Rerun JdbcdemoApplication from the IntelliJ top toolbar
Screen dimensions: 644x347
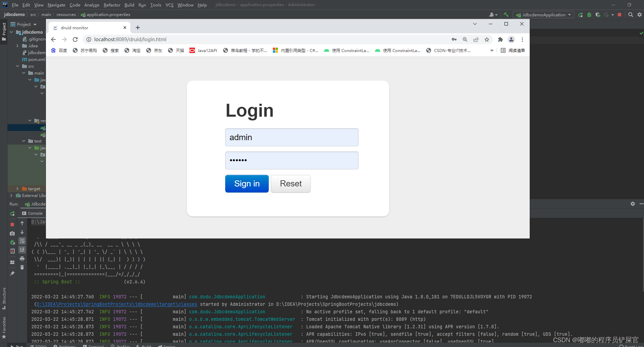tap(580, 15)
